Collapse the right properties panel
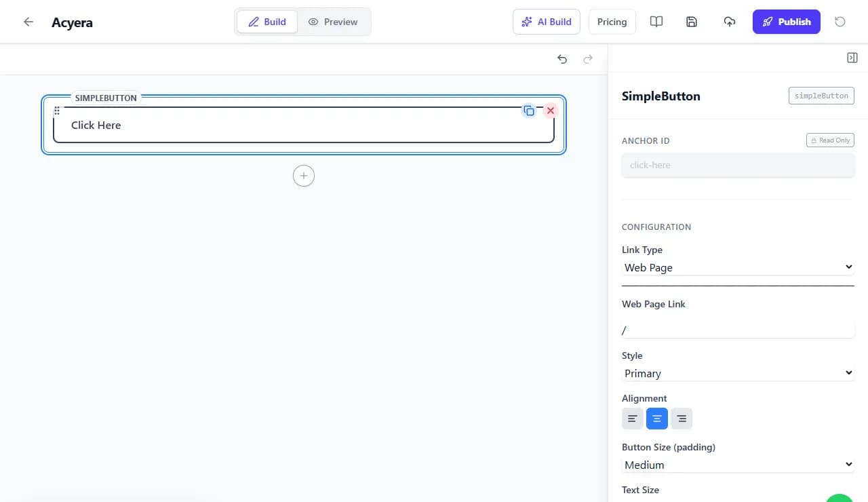Image resolution: width=868 pixels, height=502 pixels. (852, 58)
